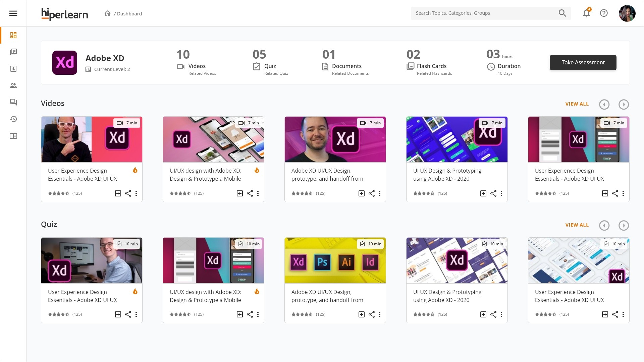Open the Dashboard sidebar grid icon
Screen dimensions: 644x362
(13, 35)
